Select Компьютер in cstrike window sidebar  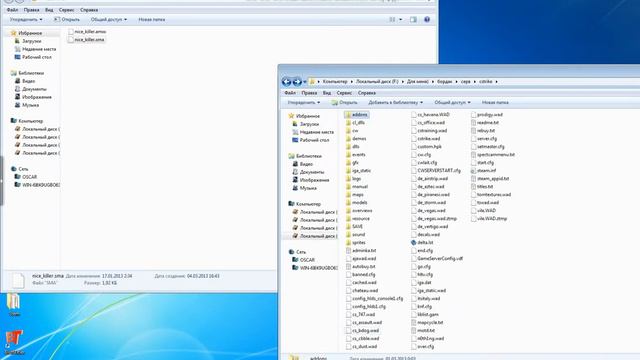304,204
